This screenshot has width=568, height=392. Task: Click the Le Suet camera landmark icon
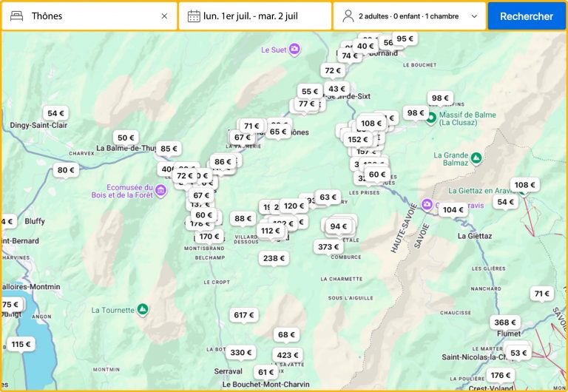(x=294, y=50)
